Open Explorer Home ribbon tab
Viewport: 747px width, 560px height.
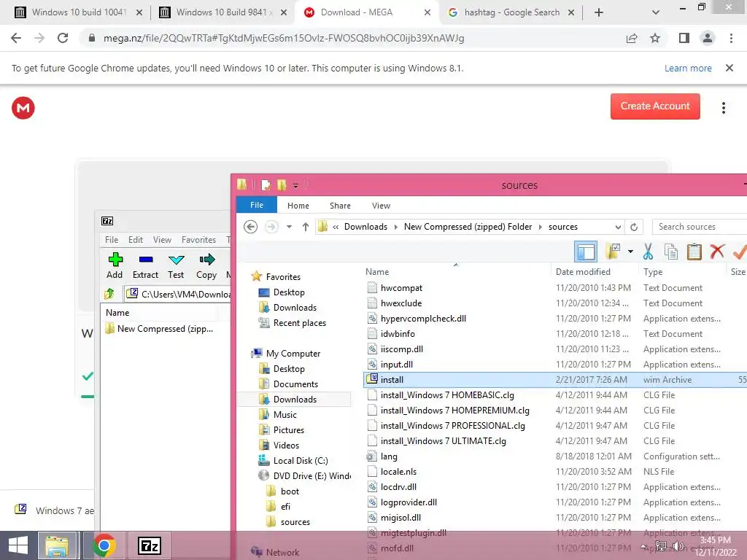pyautogui.click(x=298, y=206)
